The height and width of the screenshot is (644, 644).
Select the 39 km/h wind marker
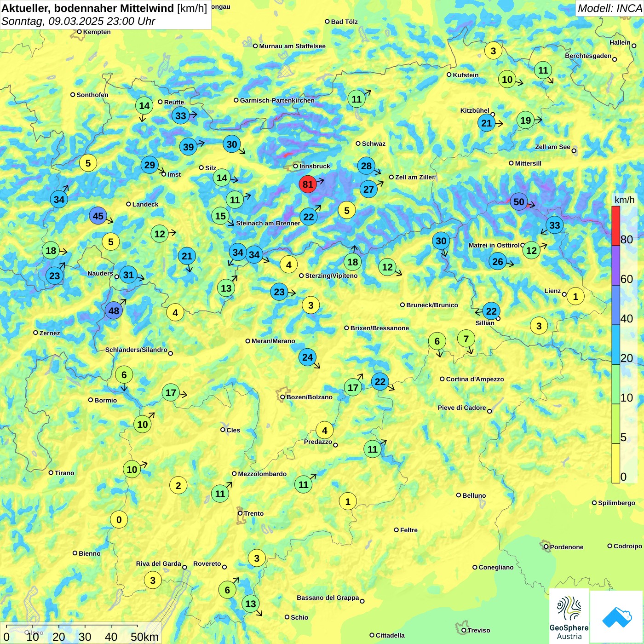pyautogui.click(x=189, y=147)
